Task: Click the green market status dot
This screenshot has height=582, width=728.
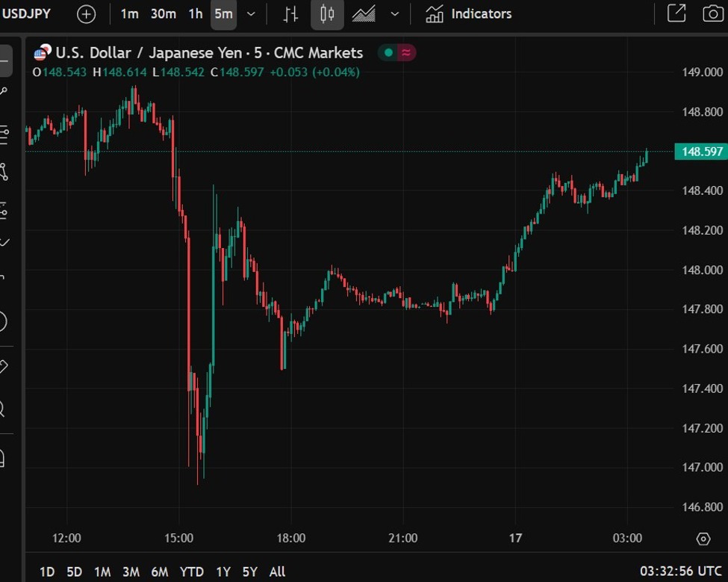Action: tap(388, 53)
